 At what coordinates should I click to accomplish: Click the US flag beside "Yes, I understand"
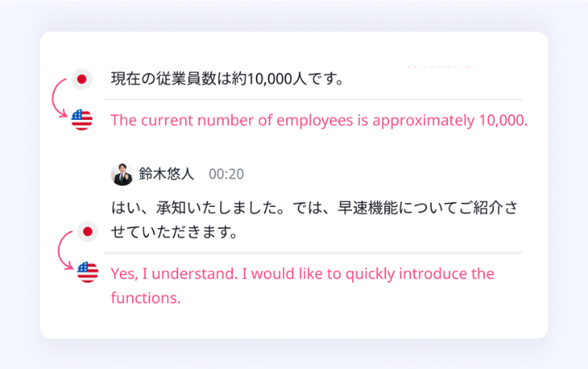88,273
